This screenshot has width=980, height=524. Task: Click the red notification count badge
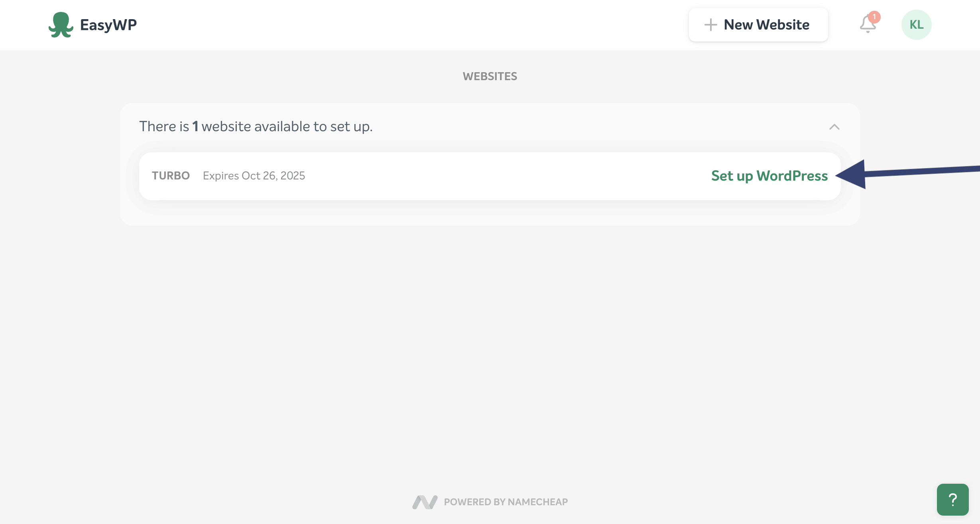pos(874,17)
